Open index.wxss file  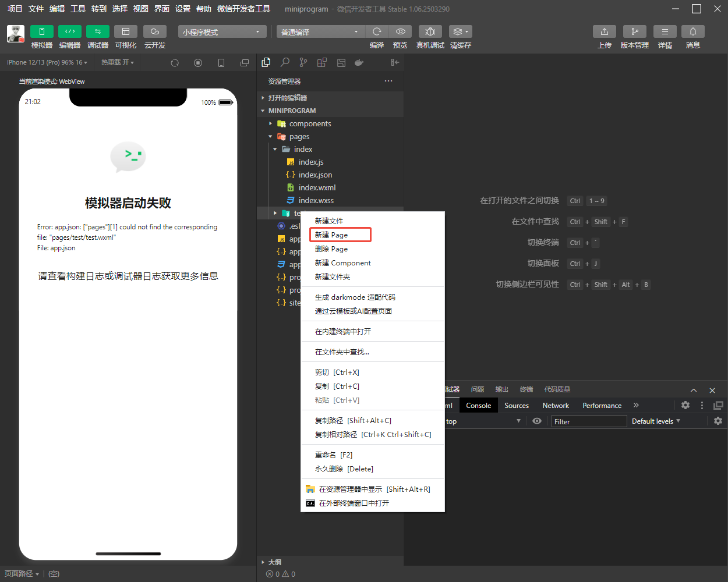[330, 200]
